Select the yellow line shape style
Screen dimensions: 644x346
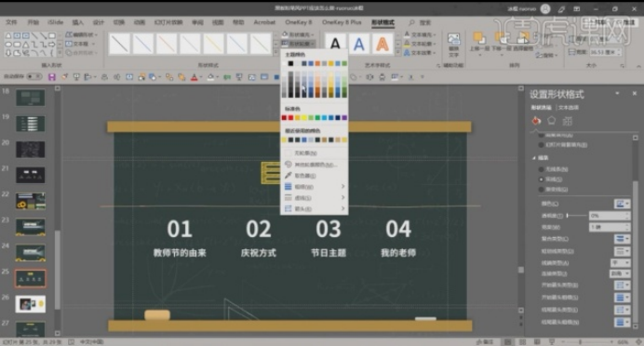click(213, 44)
